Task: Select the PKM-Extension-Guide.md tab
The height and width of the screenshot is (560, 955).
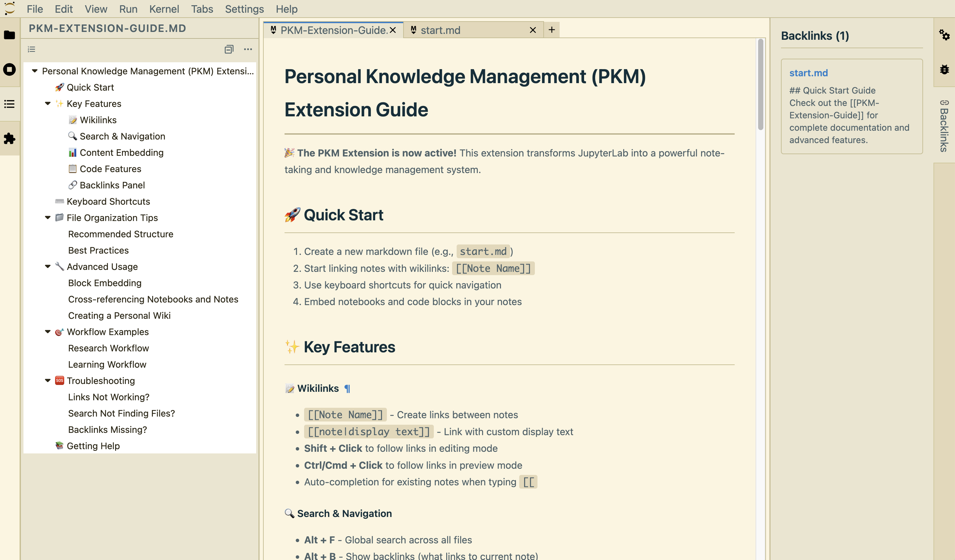Action: tap(333, 30)
